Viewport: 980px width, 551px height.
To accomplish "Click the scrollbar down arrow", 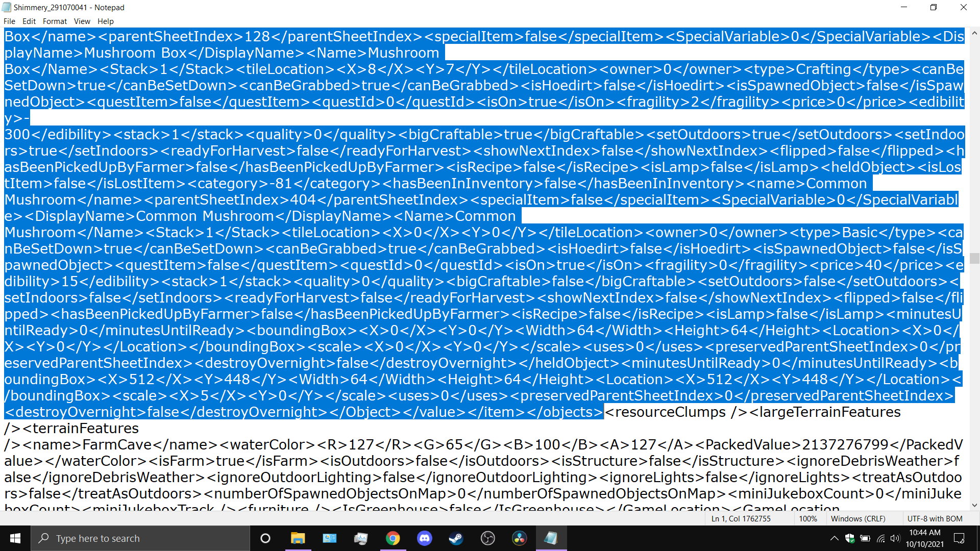I will 974,505.
